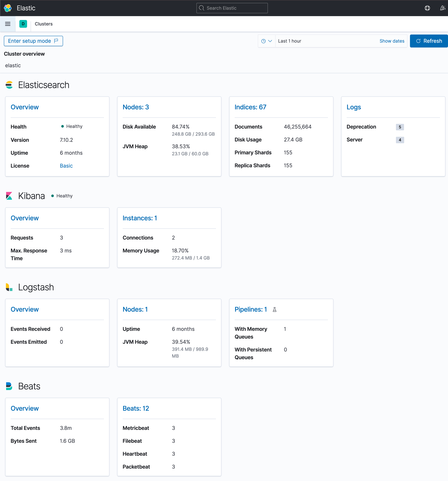Click the Deprecation log count badge
Screen dimensions: 448x481
coord(400,127)
